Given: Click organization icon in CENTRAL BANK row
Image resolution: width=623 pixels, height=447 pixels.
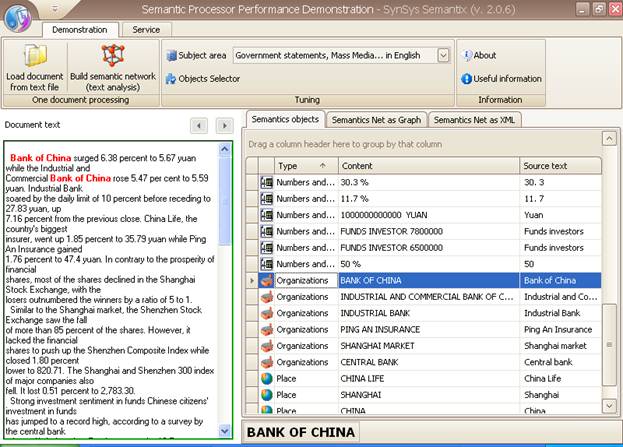Looking at the screenshot, I should point(266,362).
